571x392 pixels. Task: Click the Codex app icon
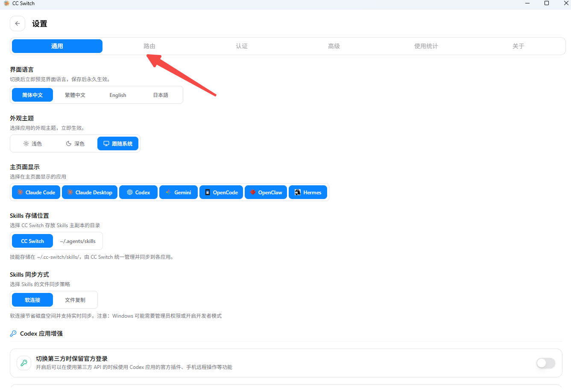point(130,192)
